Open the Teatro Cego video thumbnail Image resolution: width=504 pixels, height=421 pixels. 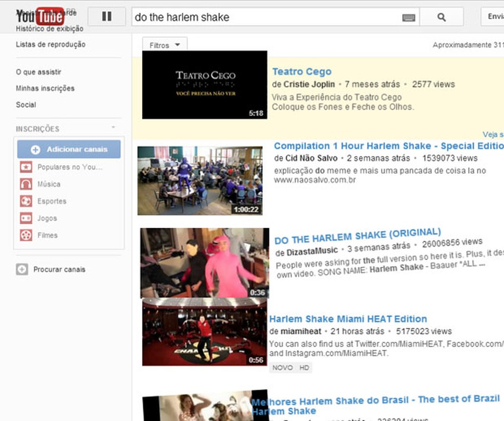[x=204, y=84]
